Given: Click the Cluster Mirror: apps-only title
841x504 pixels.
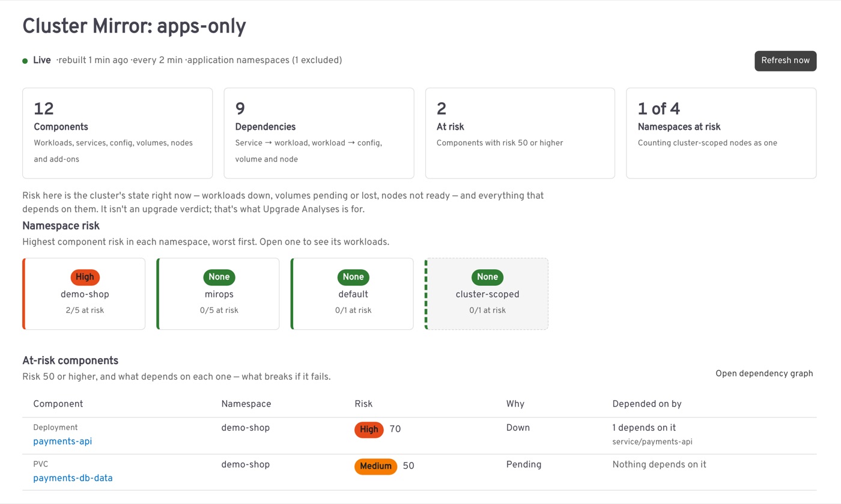Looking at the screenshot, I should pyautogui.click(x=134, y=26).
